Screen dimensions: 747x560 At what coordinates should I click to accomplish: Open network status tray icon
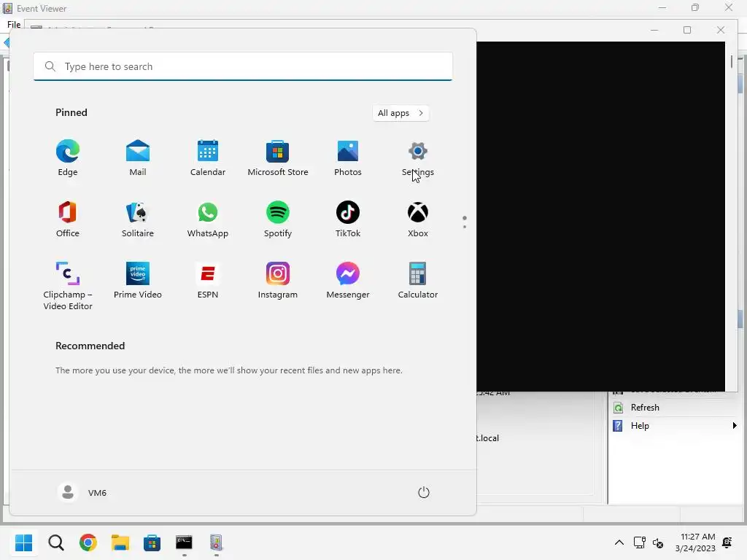tap(640, 542)
